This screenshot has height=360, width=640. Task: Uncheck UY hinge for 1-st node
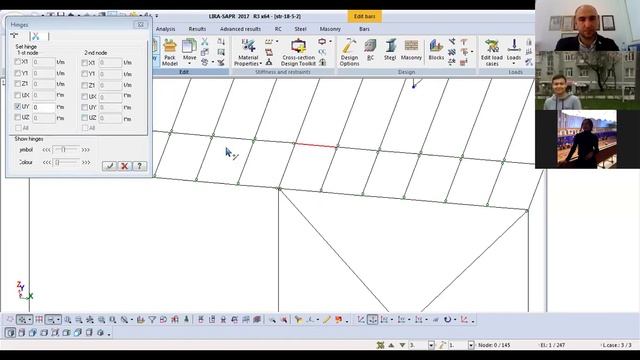point(18,107)
